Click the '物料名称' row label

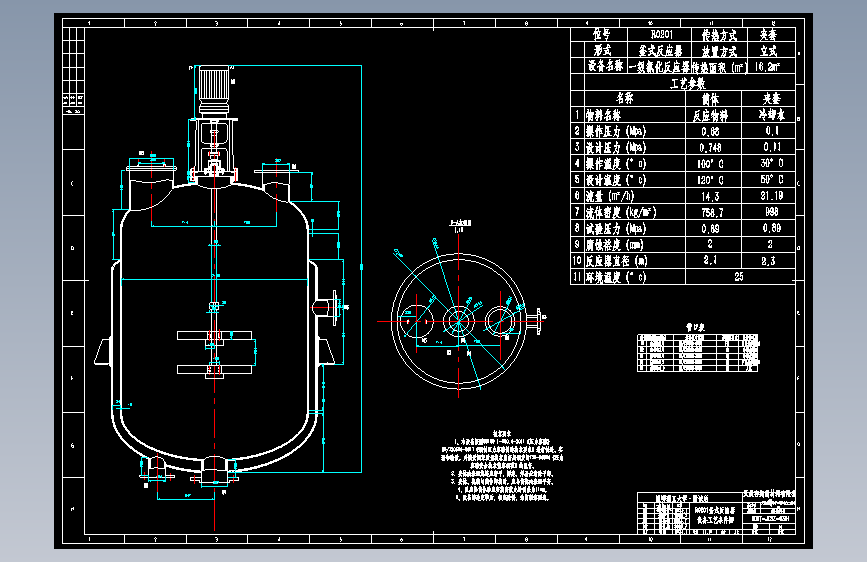click(x=603, y=115)
